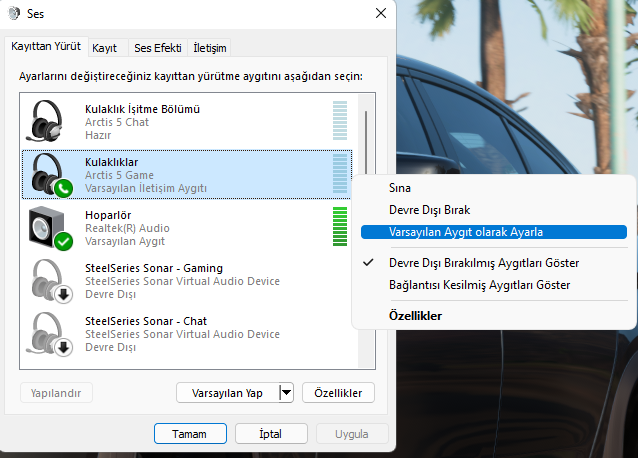Choose Devre Dışı Bırak in context menu
Viewport: 638px width, 458px height.
point(494,210)
